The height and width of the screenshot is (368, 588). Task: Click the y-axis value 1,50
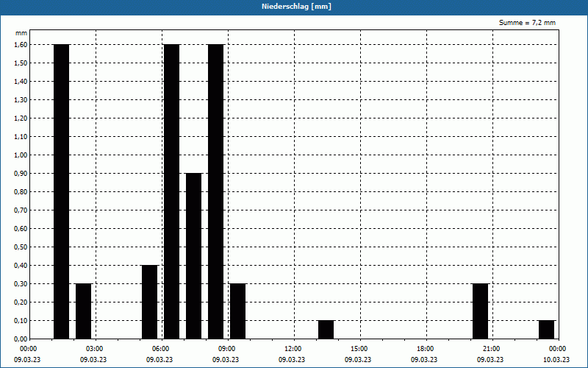click(x=21, y=63)
